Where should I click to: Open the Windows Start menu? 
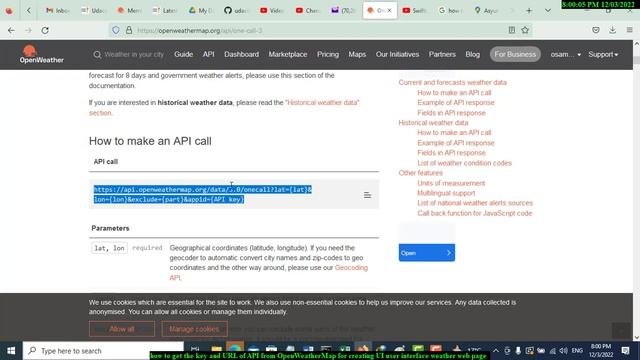point(11,351)
